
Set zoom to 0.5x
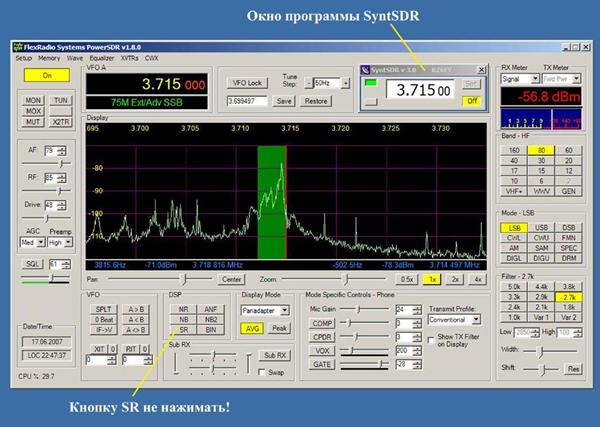pyautogui.click(x=406, y=279)
